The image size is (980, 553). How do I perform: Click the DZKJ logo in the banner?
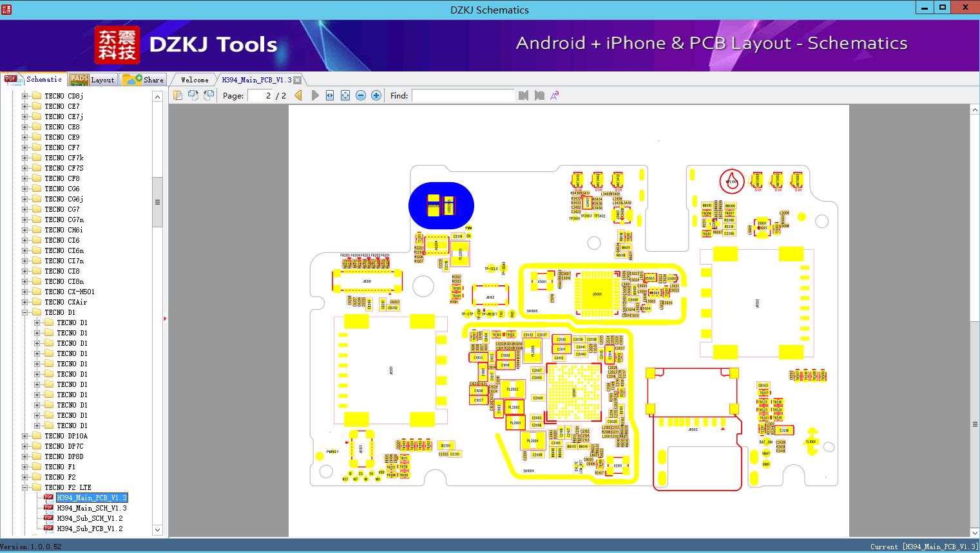[117, 44]
